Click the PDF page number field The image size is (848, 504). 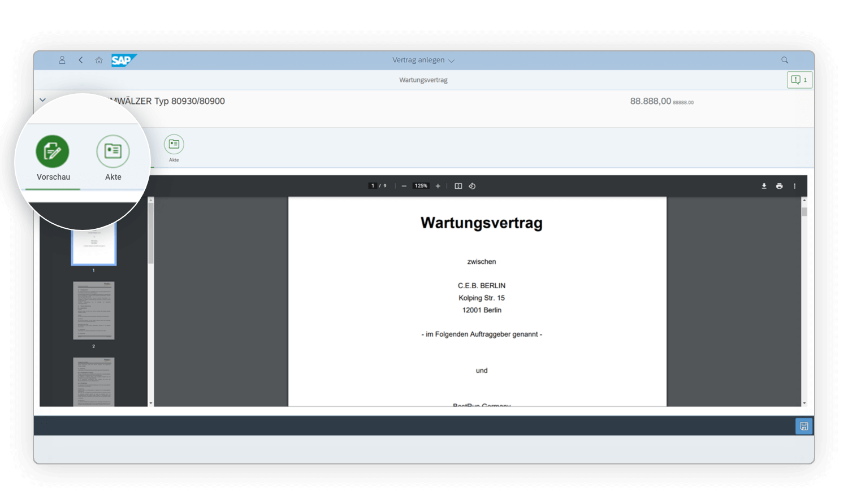coord(373,186)
